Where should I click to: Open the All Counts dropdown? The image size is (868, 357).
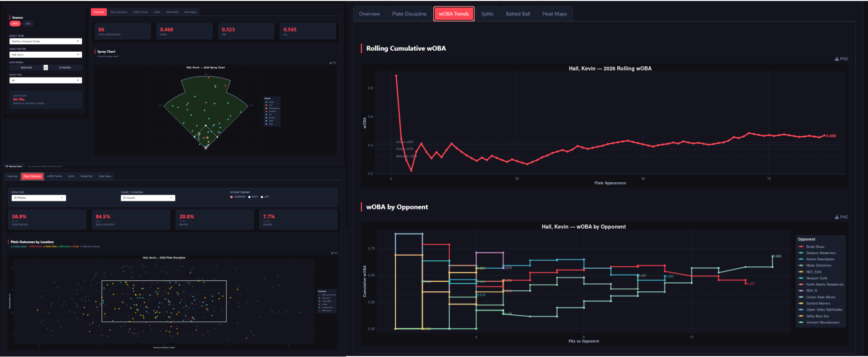[x=148, y=198]
